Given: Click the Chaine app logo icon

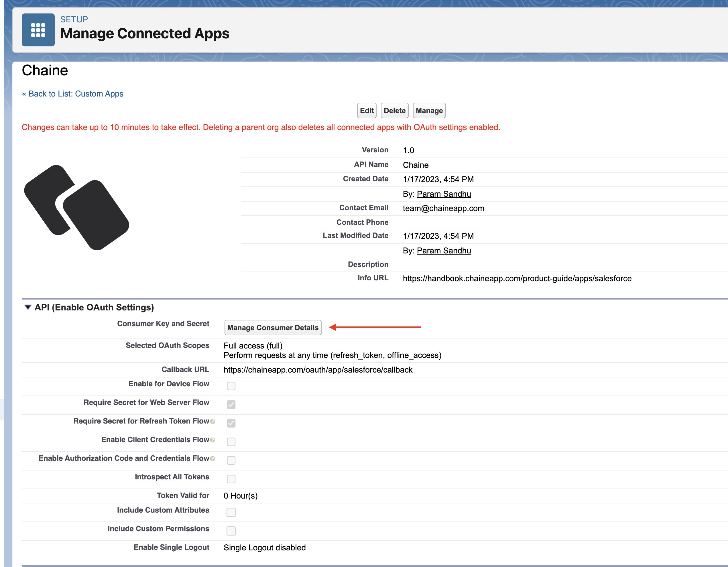Looking at the screenshot, I should [x=77, y=209].
